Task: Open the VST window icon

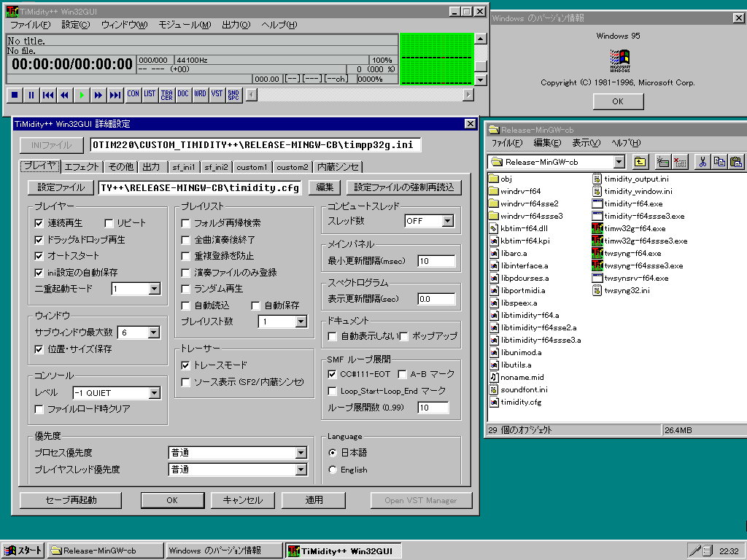Action: 217,95
